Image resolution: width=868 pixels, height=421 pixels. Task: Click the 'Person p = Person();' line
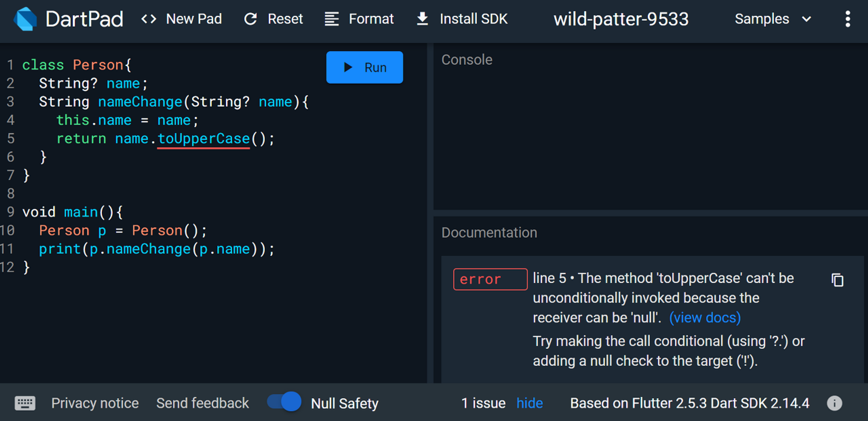click(123, 230)
